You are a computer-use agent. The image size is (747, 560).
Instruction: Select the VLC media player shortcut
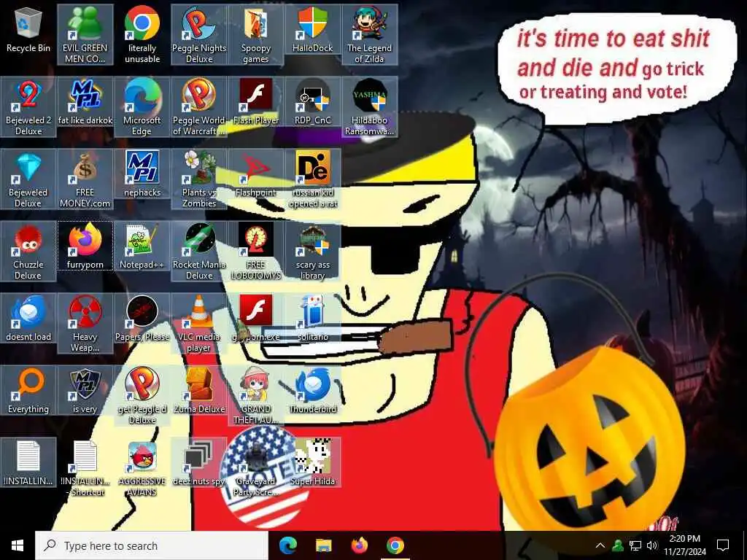pos(199,323)
